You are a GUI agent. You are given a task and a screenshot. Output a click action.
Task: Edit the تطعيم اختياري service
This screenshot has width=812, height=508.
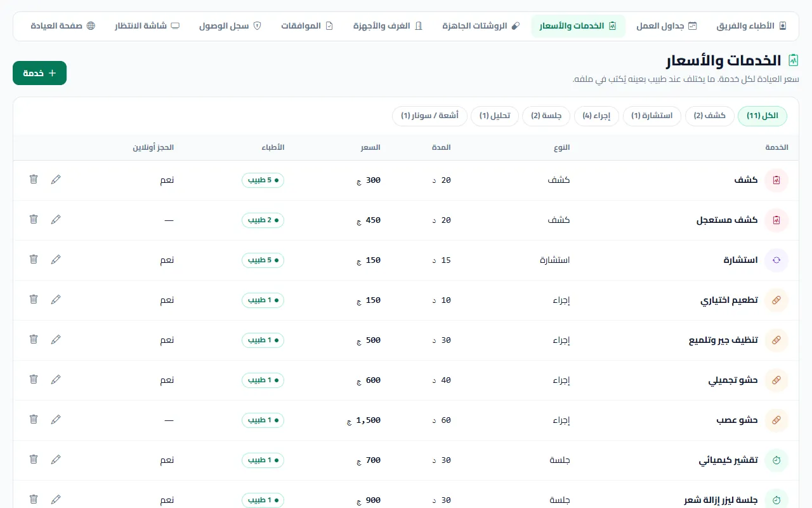point(56,300)
